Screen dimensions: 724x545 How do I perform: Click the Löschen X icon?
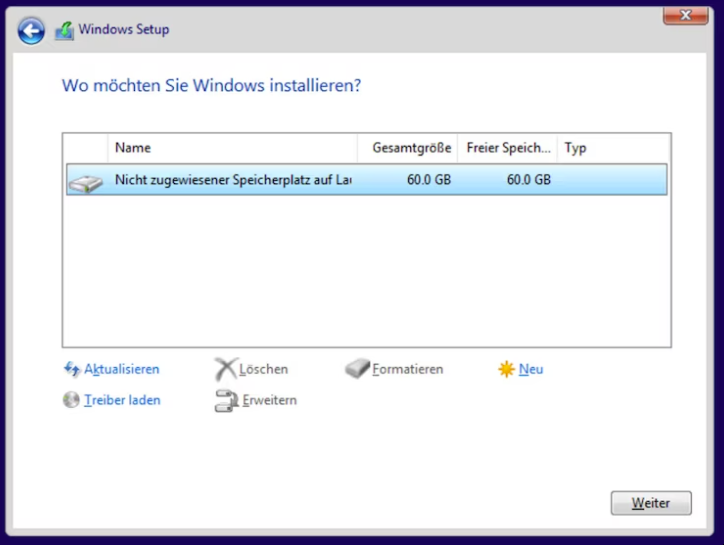[226, 369]
